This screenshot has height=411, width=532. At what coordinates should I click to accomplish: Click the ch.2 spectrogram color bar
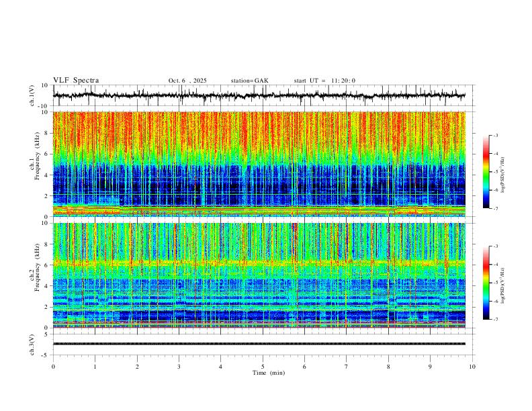[486, 283]
